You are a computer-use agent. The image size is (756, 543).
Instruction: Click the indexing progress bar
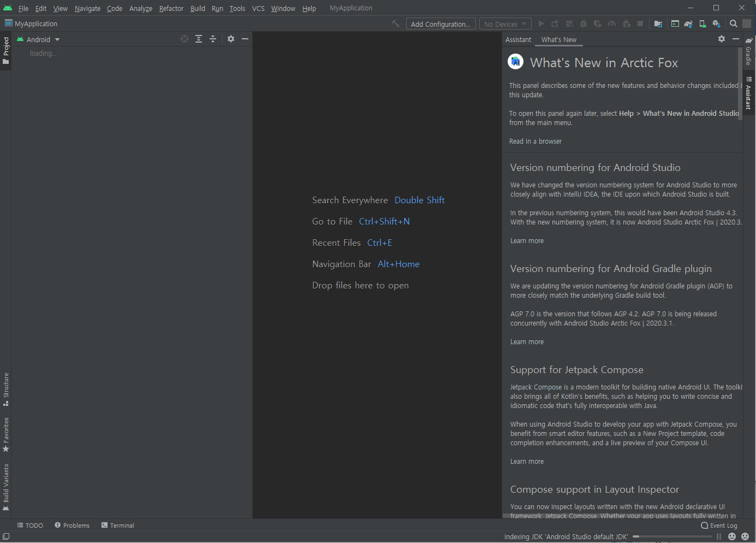point(672,536)
